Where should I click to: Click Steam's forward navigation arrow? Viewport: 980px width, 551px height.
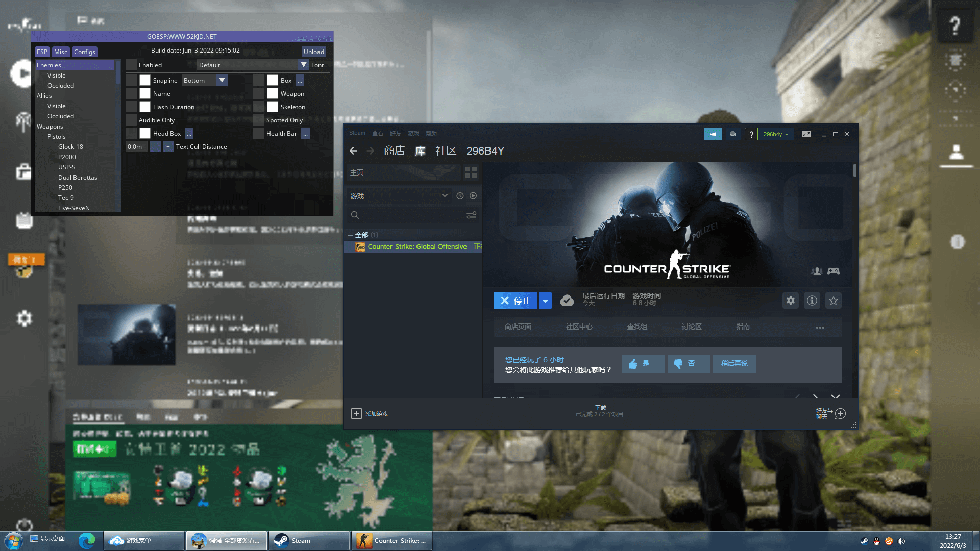[371, 151]
